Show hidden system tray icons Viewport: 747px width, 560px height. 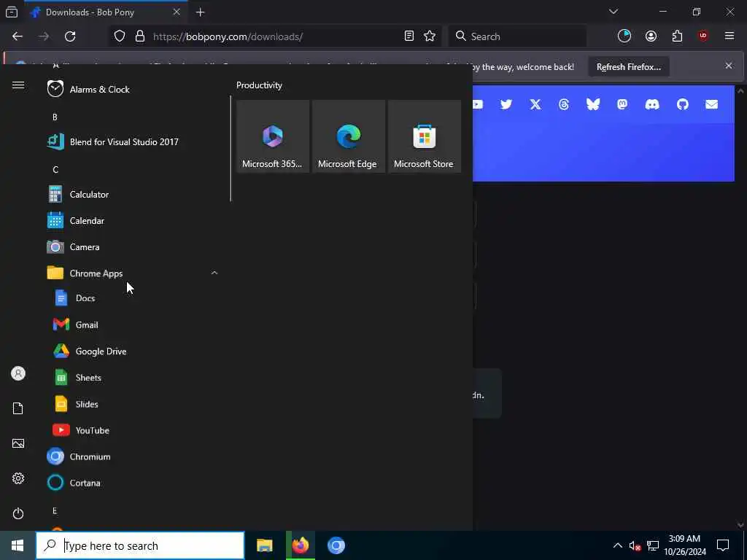(617, 545)
